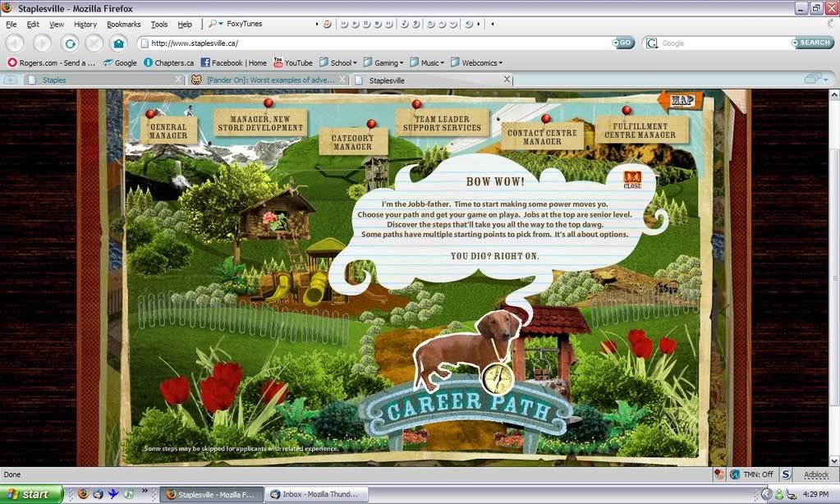Image resolution: width=840 pixels, height=504 pixels.
Task: Expand the Music bookmarks folder
Action: click(x=427, y=62)
